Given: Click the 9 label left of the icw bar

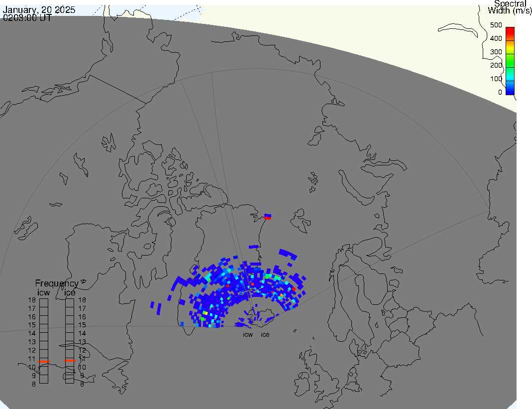Looking at the screenshot, I should click(34, 376).
